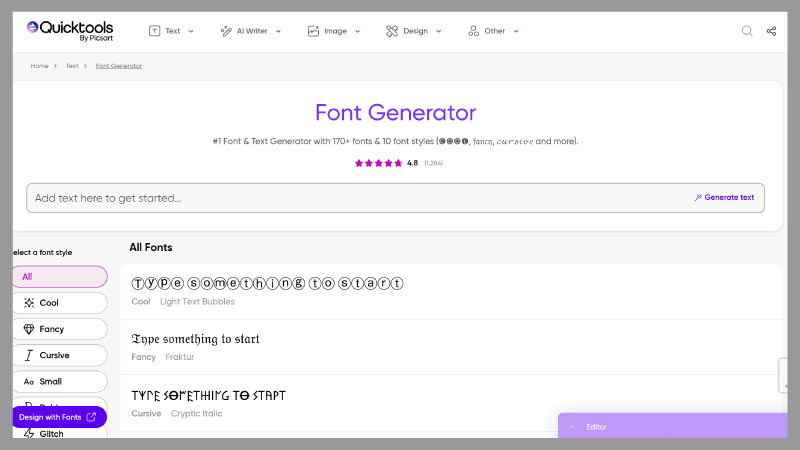Open Design with Fonts button

pos(58,417)
